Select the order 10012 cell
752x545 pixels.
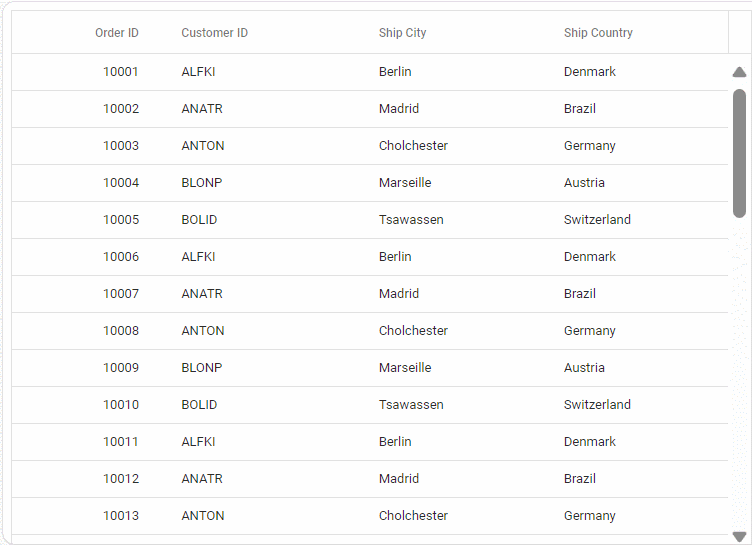[x=121, y=479]
